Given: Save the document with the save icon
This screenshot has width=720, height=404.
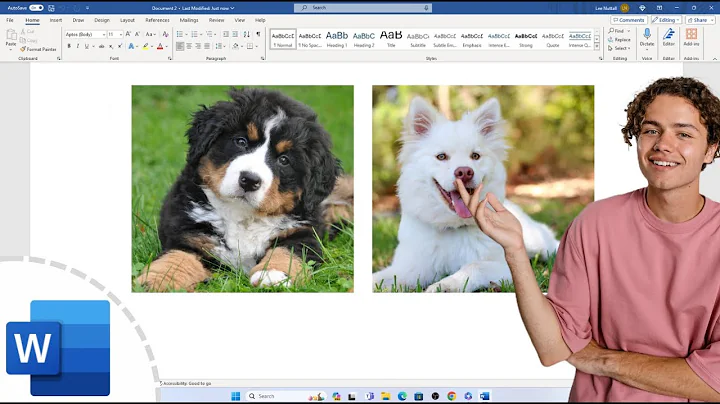Looking at the screenshot, I should pos(51,8).
